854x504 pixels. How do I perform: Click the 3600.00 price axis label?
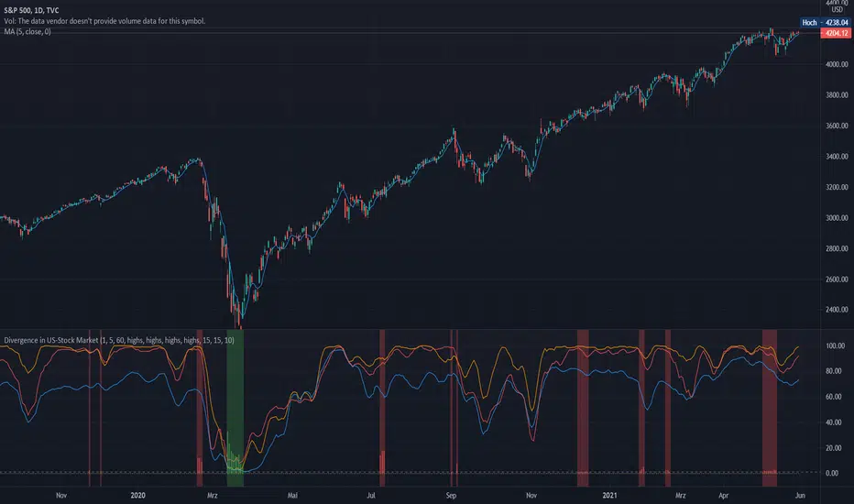[x=837, y=126]
